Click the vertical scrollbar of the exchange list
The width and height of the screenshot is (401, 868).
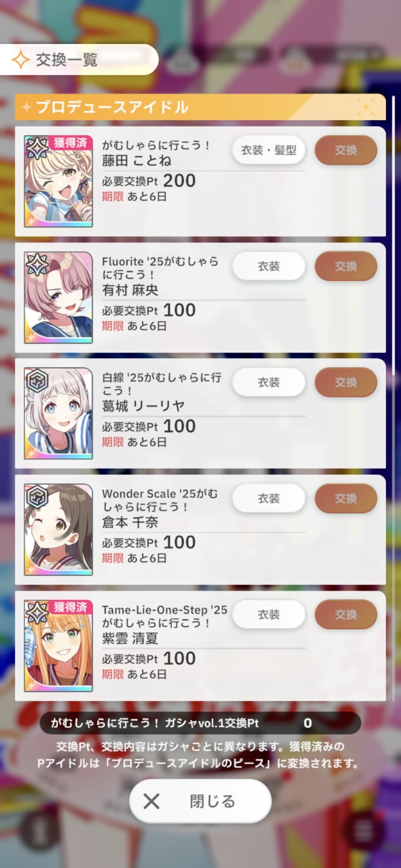[393, 234]
